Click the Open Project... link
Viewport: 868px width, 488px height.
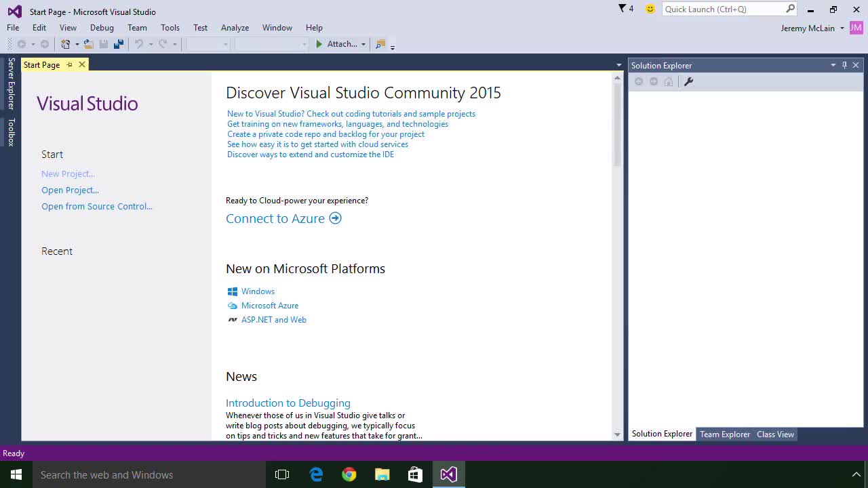click(x=70, y=190)
